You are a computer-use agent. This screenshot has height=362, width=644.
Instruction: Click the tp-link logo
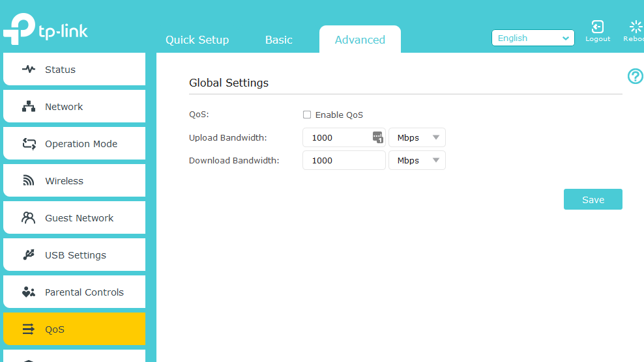tap(46, 29)
